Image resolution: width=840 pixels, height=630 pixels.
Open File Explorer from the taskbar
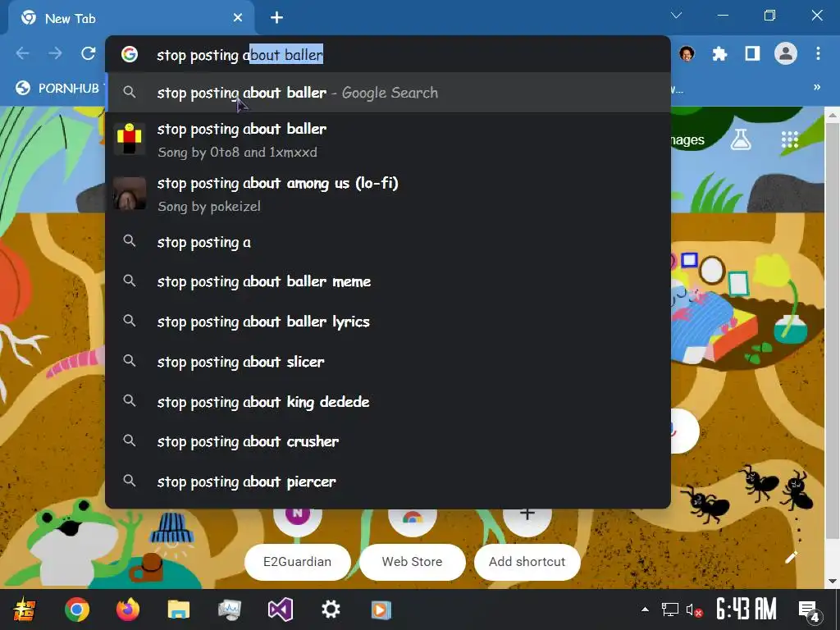178,609
